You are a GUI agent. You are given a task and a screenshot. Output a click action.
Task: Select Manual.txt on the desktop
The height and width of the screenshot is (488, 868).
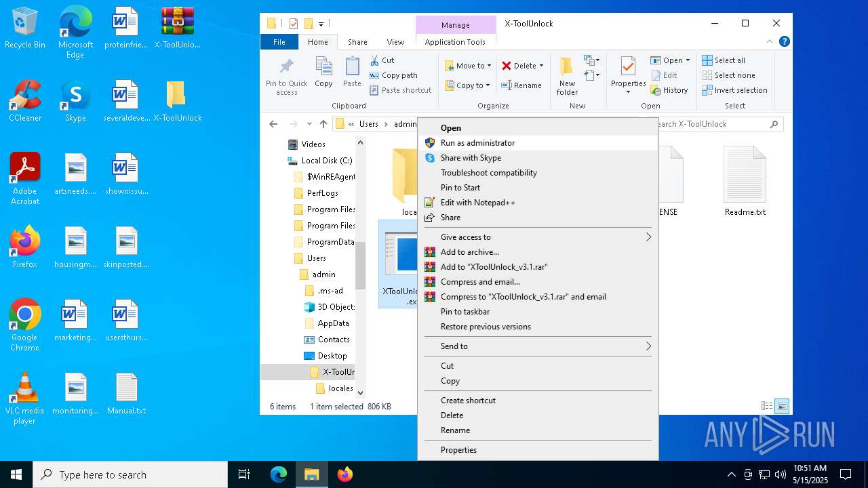(x=126, y=394)
